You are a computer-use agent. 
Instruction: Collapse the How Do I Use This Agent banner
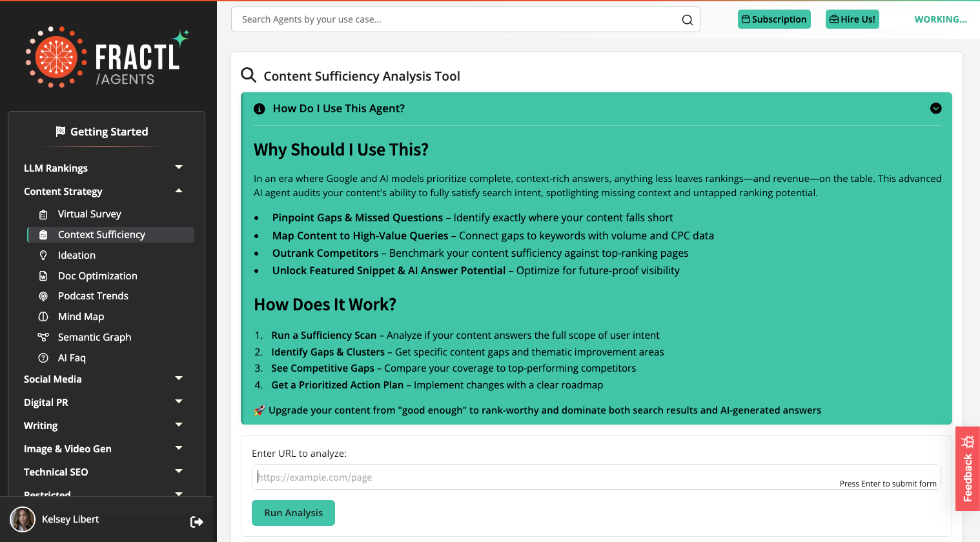(935, 108)
